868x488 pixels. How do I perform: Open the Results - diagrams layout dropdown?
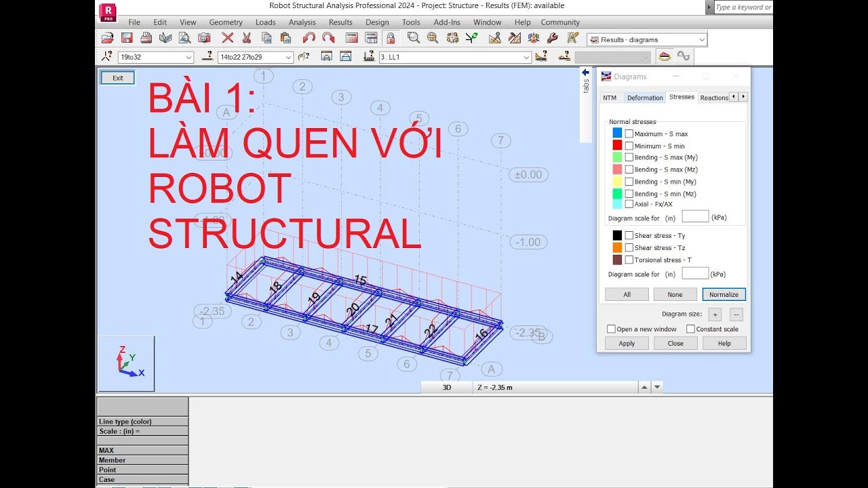702,40
